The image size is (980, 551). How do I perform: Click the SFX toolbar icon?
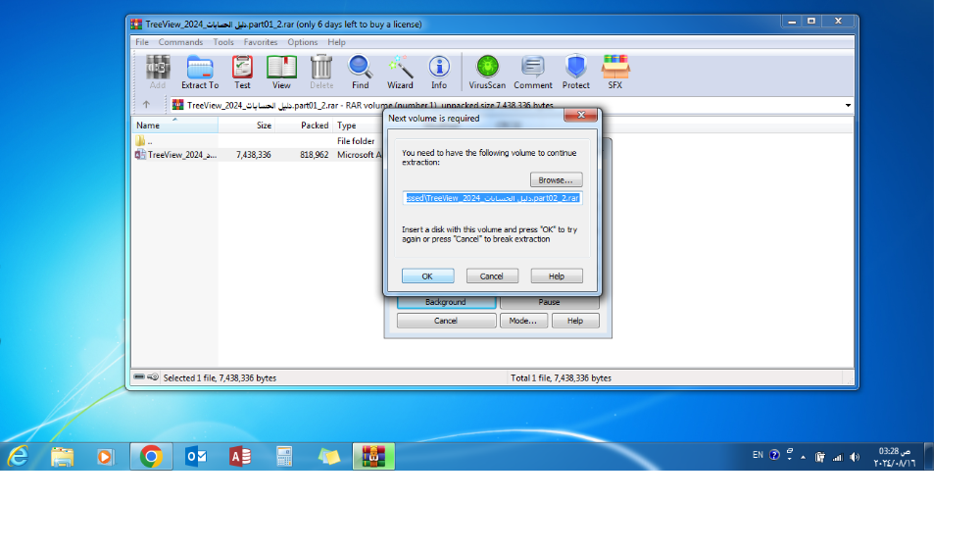point(615,72)
